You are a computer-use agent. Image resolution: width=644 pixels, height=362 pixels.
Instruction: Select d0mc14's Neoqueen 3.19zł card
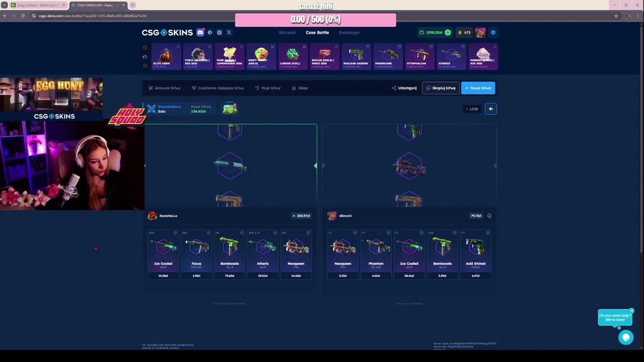343,254
